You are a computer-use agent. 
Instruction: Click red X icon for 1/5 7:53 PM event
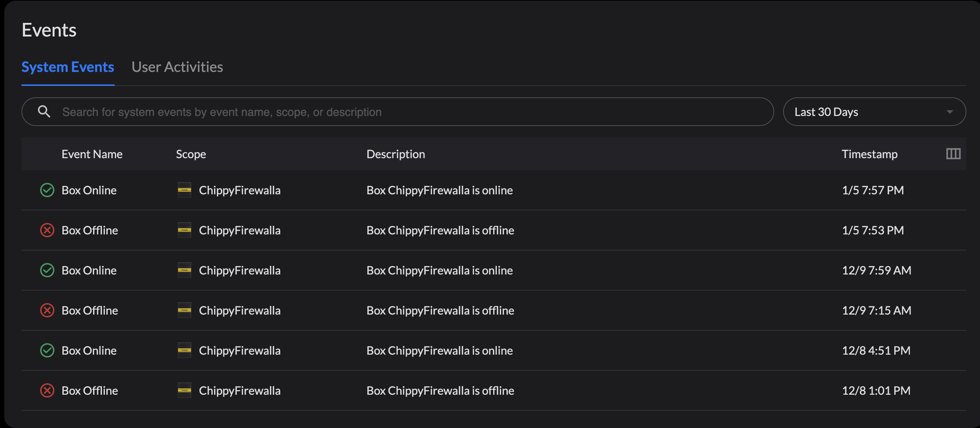tap(47, 230)
